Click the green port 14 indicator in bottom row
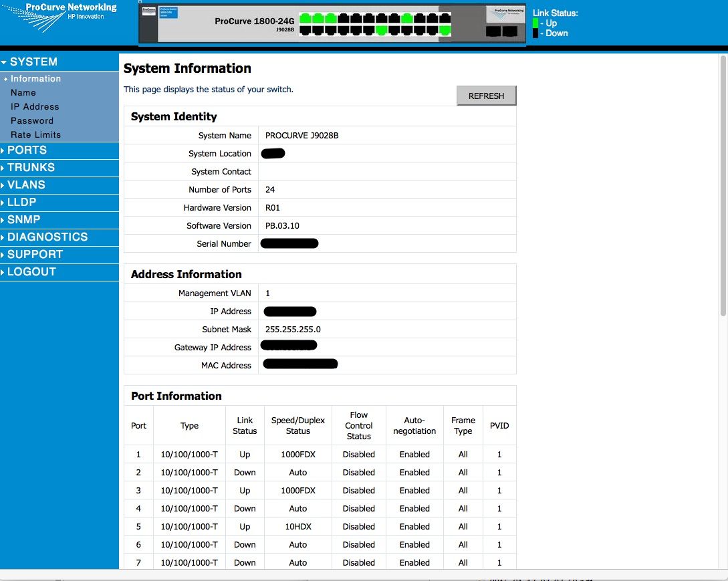The height and width of the screenshot is (581, 728). coord(382,30)
